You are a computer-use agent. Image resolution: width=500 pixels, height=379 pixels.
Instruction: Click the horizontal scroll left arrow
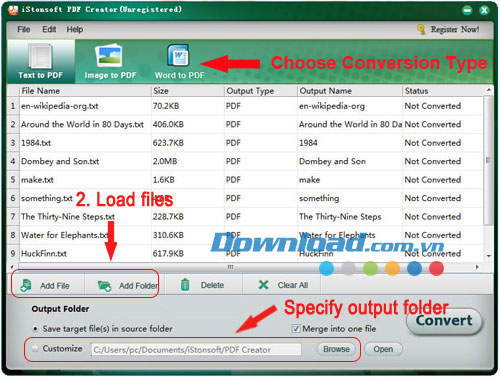point(12,267)
